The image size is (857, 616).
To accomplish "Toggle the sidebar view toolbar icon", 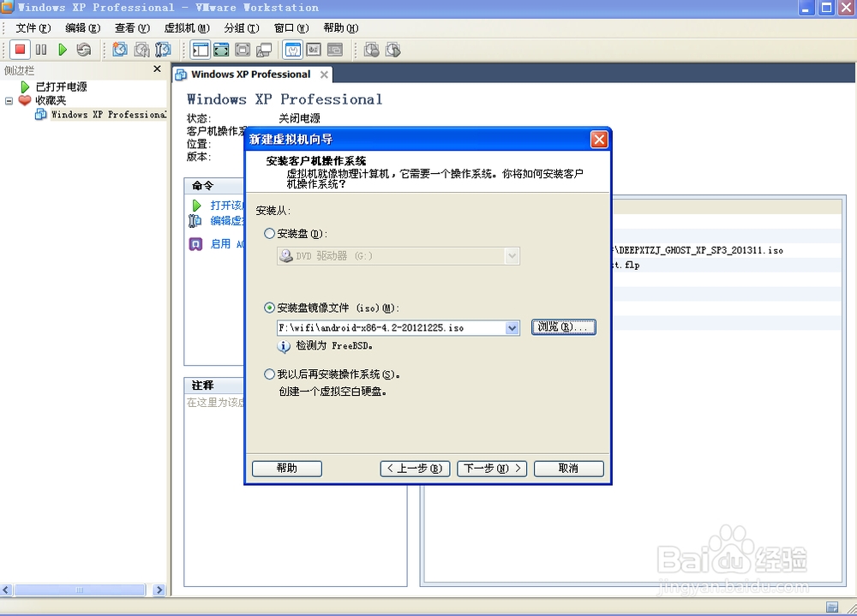I will (200, 50).
